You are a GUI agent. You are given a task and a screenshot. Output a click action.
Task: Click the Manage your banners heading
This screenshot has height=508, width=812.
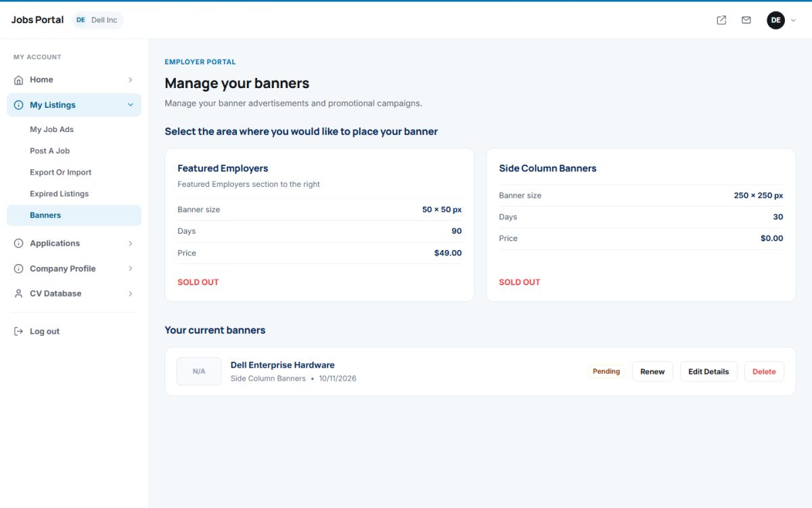[x=237, y=83]
